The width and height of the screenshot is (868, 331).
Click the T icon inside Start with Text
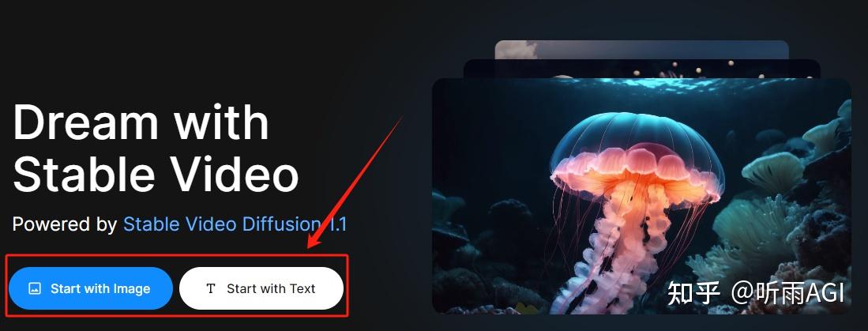tap(210, 288)
